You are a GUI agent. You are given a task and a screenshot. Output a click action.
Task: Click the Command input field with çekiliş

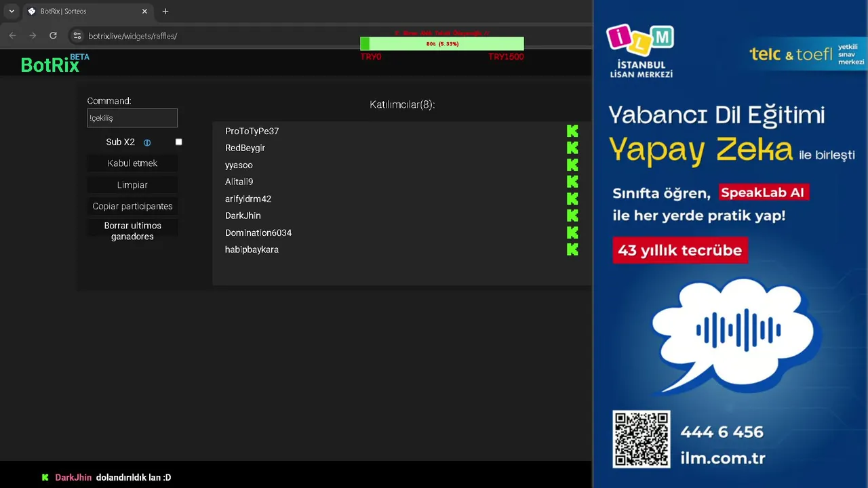[x=132, y=118]
